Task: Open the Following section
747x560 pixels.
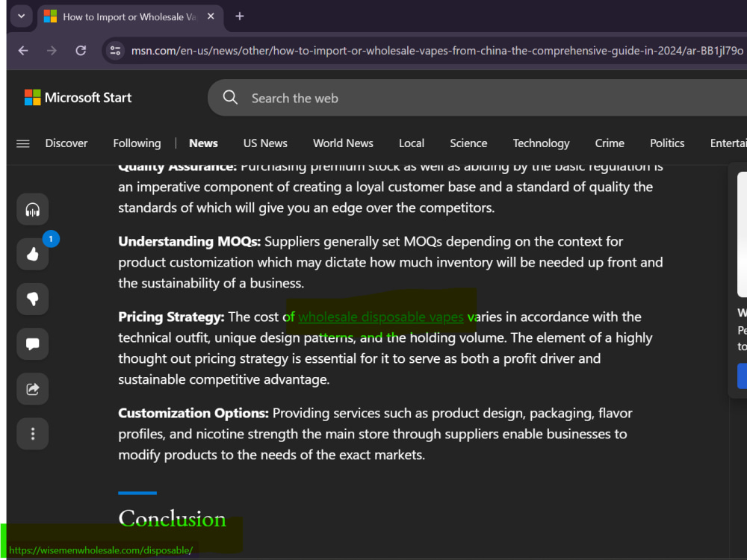Action: 137,143
